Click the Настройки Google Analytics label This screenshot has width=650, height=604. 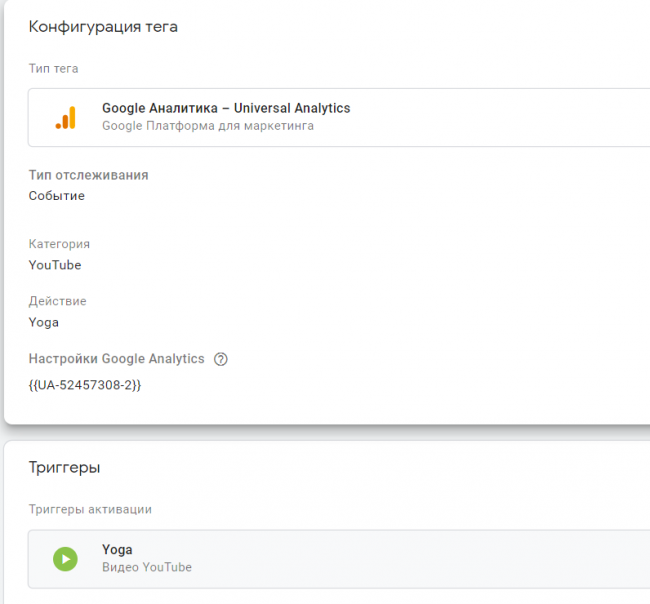point(116,359)
